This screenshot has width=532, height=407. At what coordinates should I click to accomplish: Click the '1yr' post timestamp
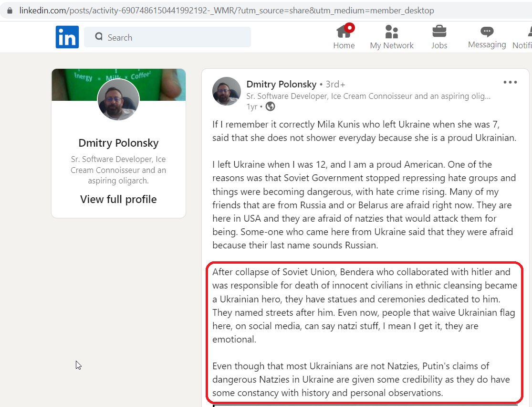pos(252,107)
